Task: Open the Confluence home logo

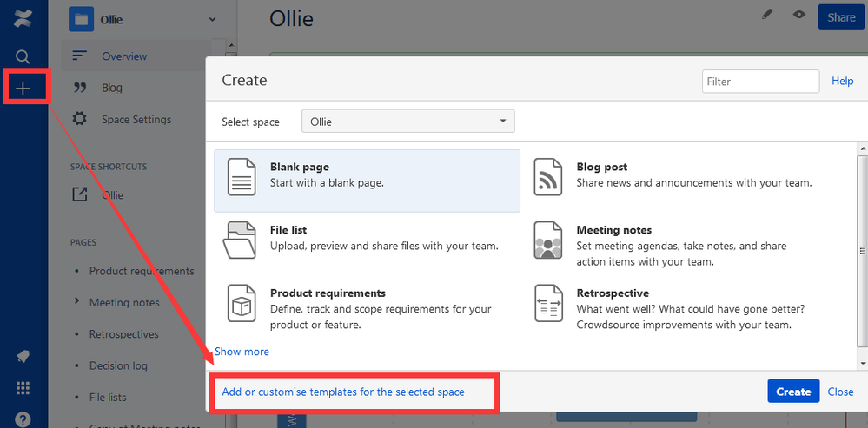Action: click(23, 18)
